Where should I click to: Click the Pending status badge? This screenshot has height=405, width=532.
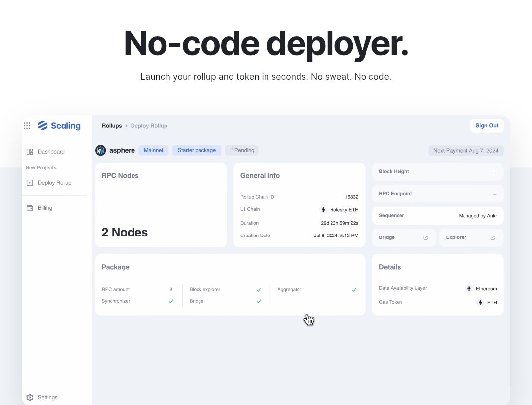[x=242, y=150]
